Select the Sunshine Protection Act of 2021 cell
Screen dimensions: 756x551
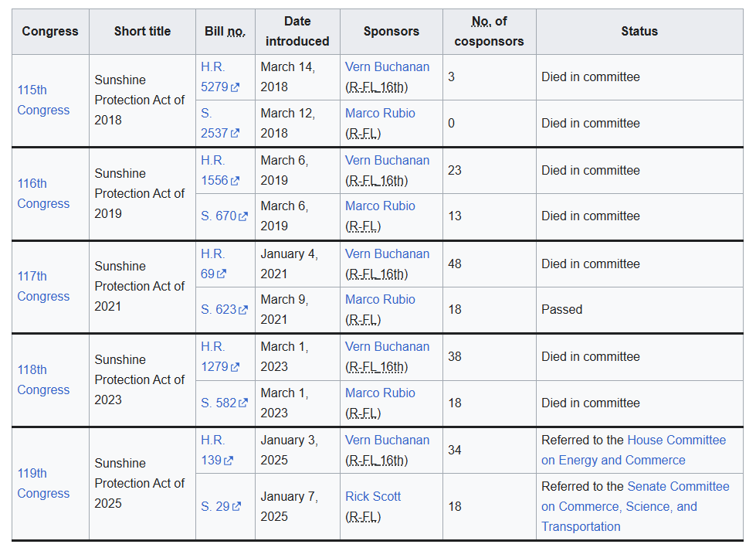[142, 287]
